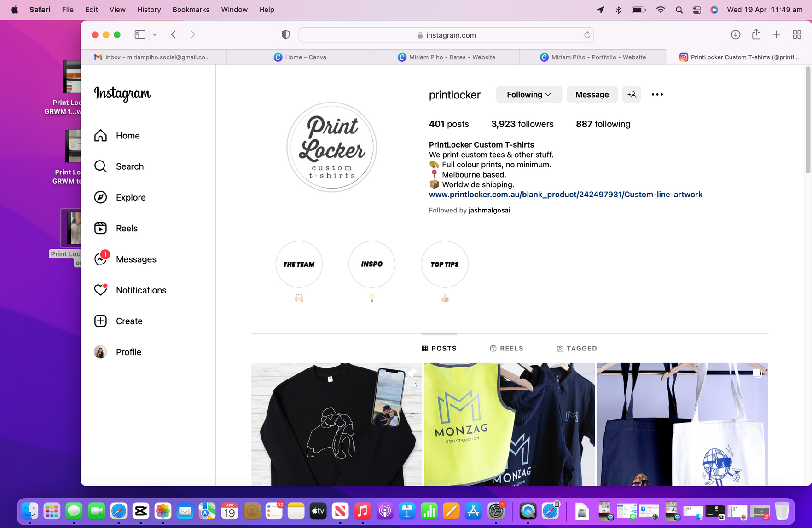Open jashmalgosai follower link
Screen dimensions: 812x528
point(489,210)
